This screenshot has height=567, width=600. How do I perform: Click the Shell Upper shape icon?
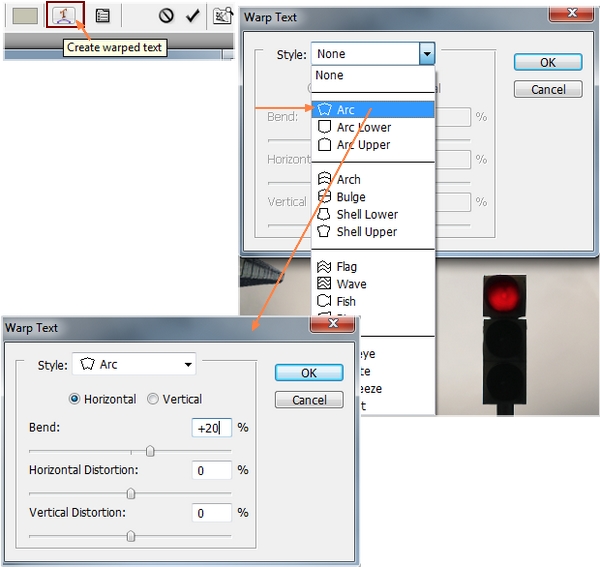coord(324,231)
